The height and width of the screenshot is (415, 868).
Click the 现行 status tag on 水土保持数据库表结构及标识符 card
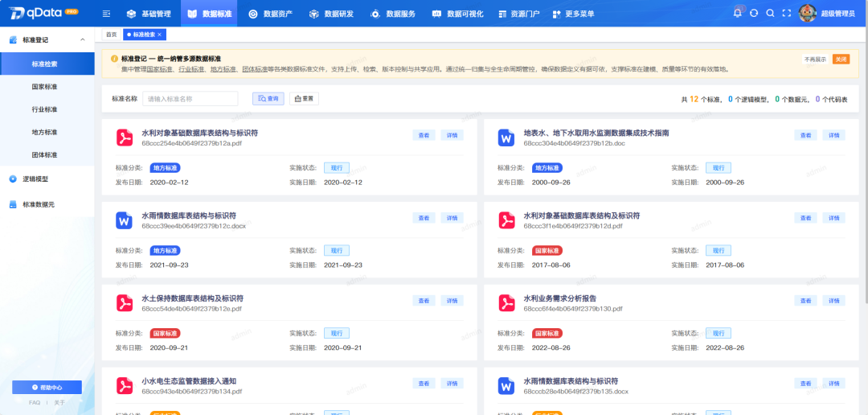point(337,334)
